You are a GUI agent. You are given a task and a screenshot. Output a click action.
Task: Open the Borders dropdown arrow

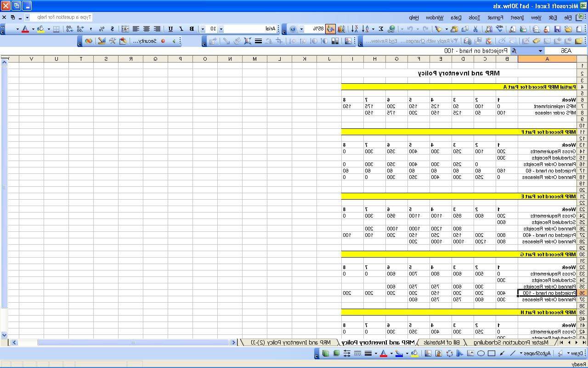tap(49, 29)
